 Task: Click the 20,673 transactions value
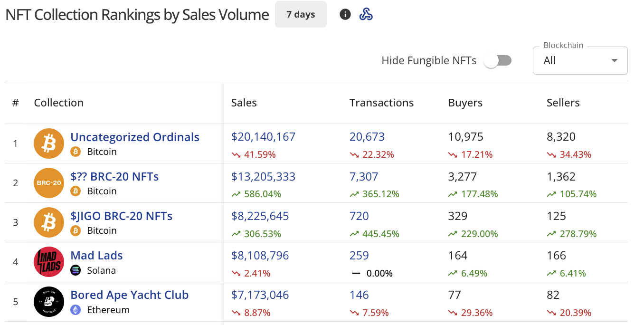(367, 137)
